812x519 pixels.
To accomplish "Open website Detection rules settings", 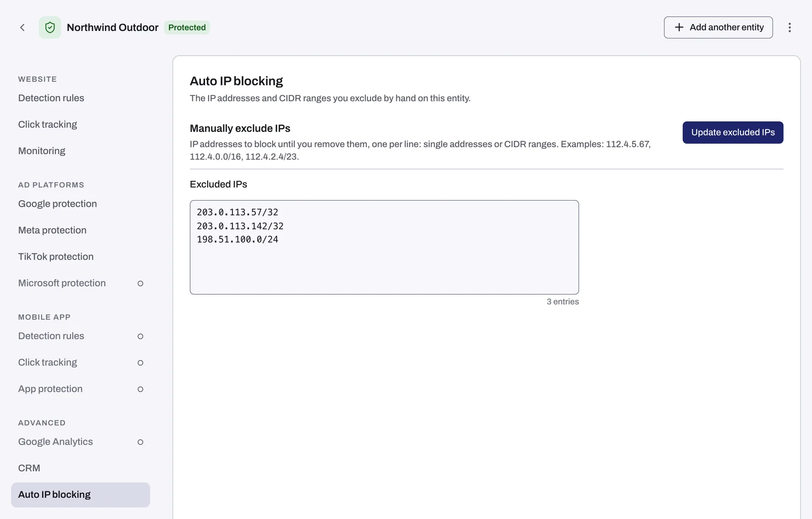I will [51, 98].
